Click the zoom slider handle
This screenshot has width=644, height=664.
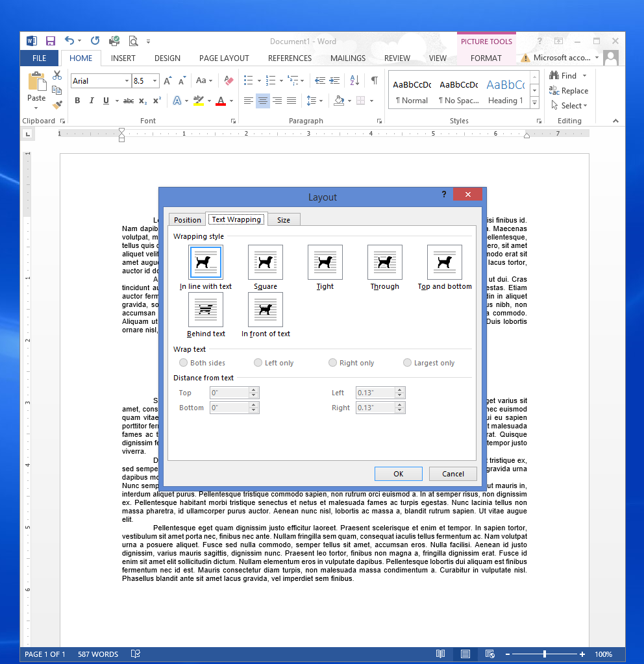click(545, 654)
